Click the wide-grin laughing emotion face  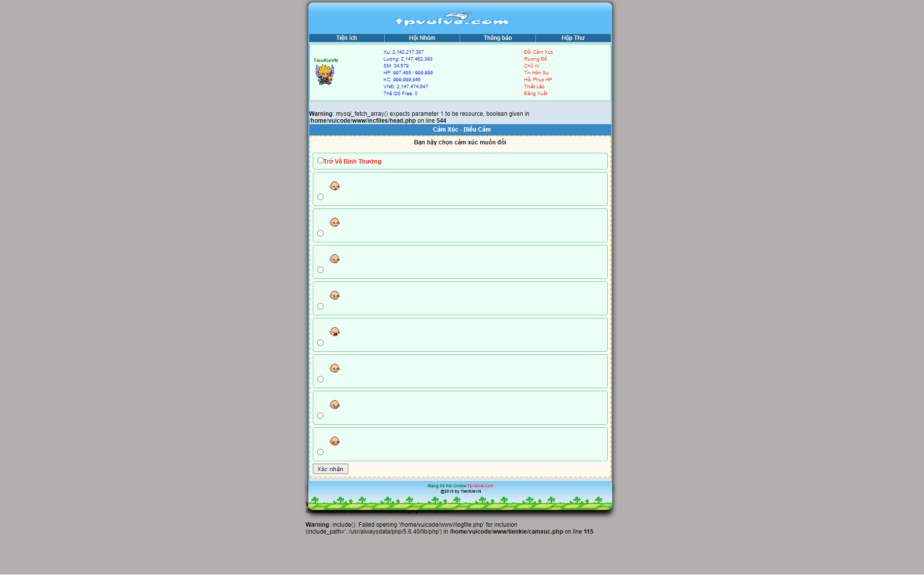(334, 405)
